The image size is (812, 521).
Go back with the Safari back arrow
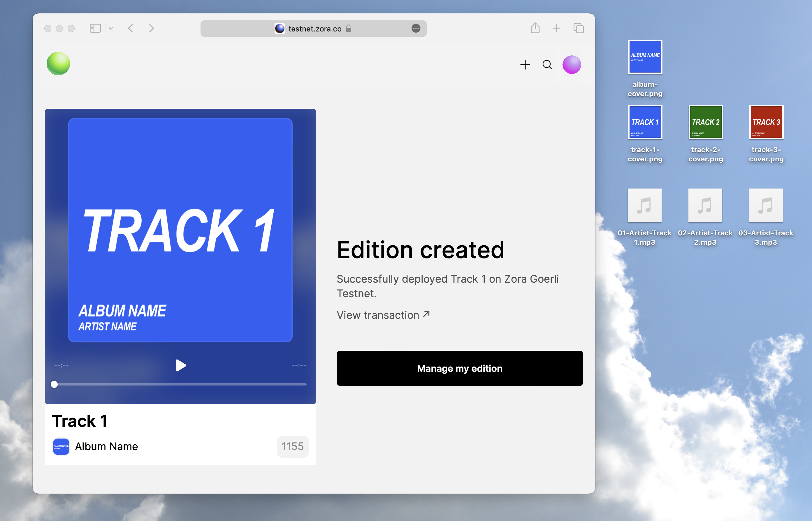coord(131,29)
